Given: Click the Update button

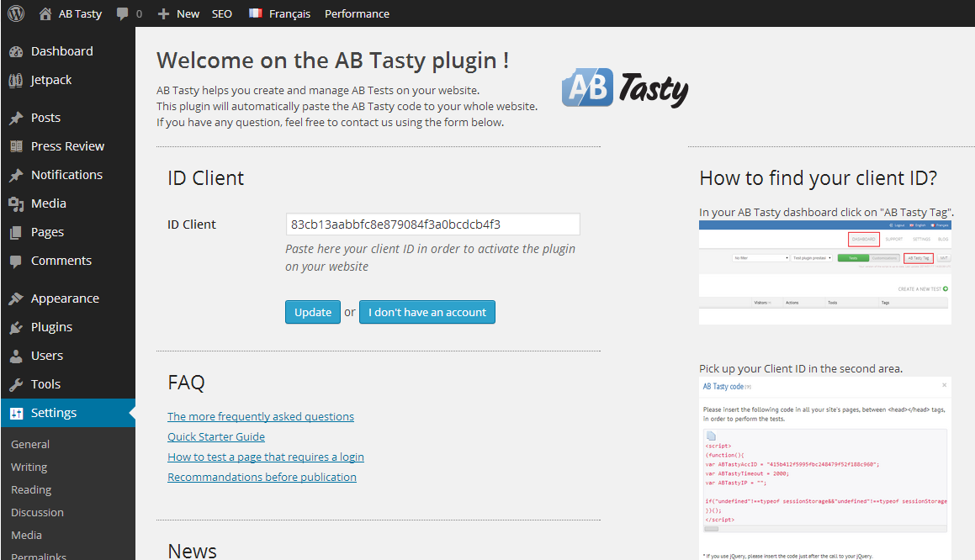Looking at the screenshot, I should (x=313, y=312).
